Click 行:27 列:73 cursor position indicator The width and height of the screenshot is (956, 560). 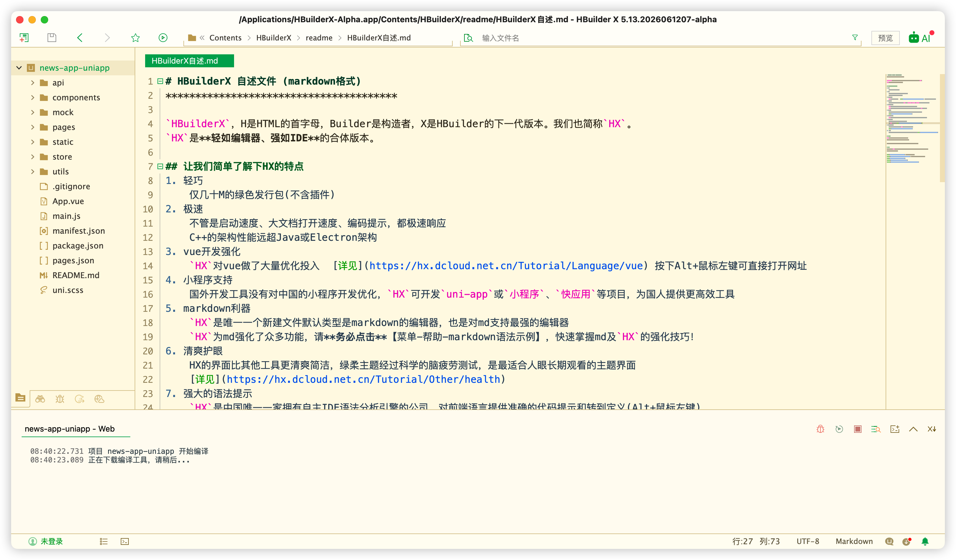coord(756,541)
